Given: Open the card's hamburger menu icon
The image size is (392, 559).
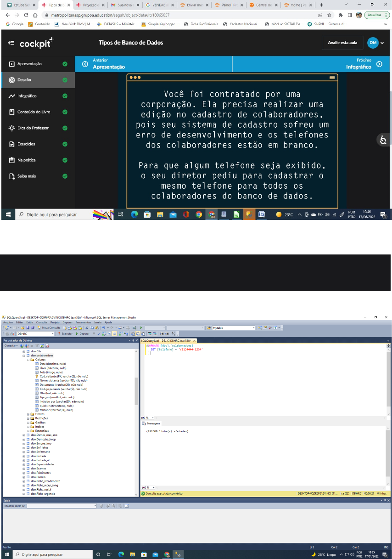Looking at the screenshot, I should 332,78.
